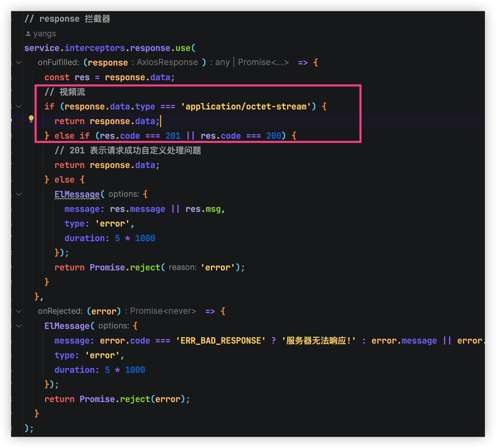Place cursor on const res declaration
496x448 pixels.
(82, 77)
